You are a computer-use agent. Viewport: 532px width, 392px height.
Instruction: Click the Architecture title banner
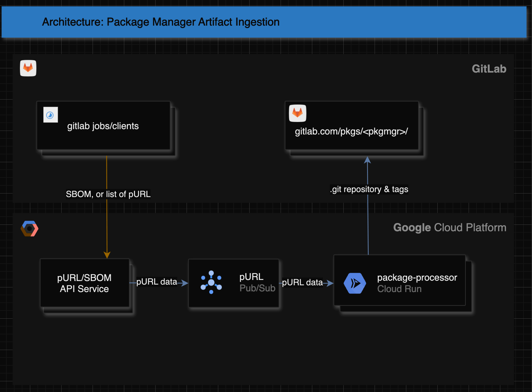pos(264,22)
